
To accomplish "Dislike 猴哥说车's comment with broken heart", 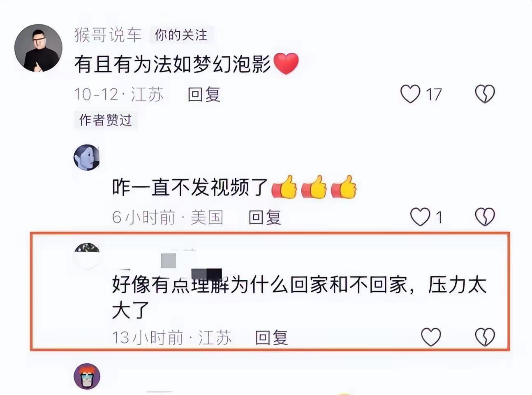I will pos(485,94).
